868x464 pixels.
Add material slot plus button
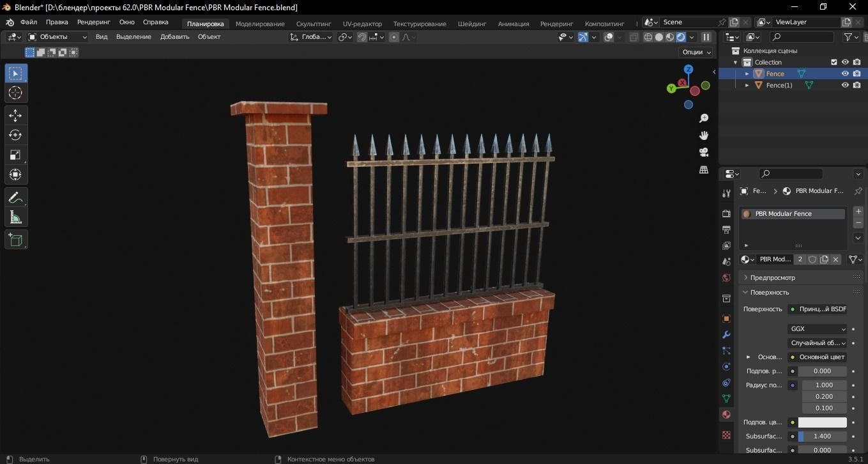coord(858,211)
